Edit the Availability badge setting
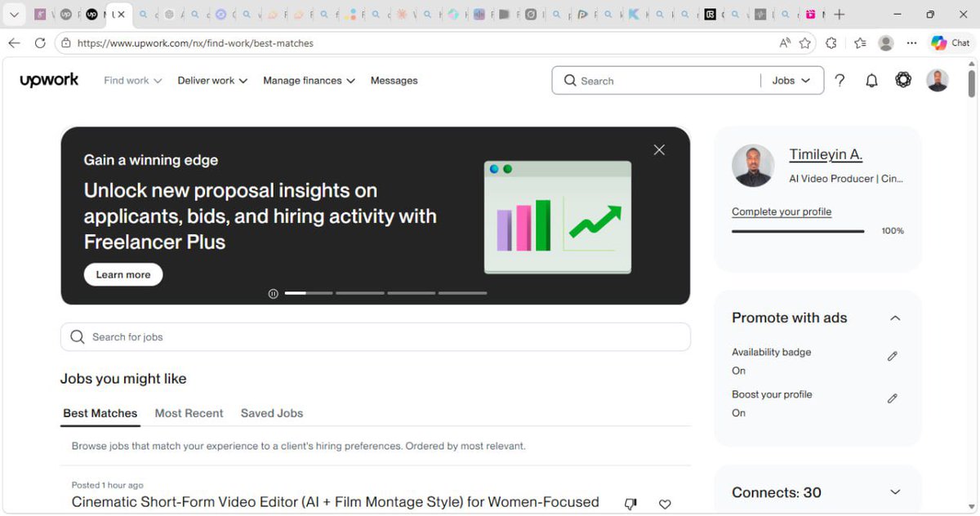Viewport: 980px width, 516px height. point(892,356)
